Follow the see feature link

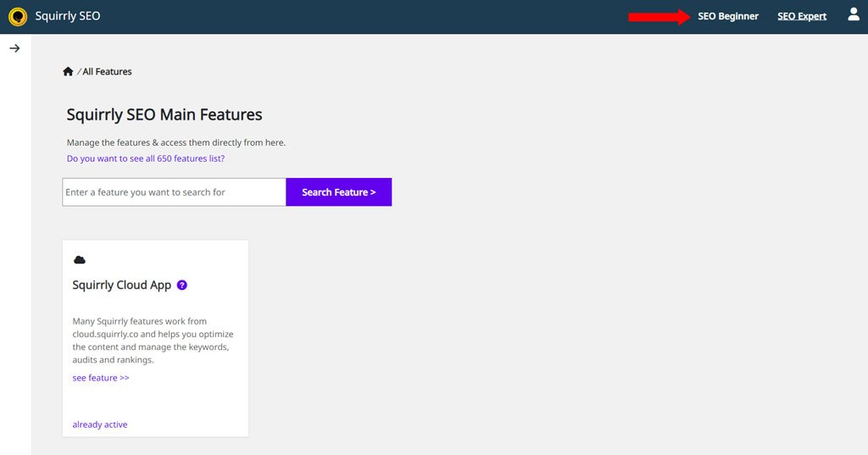click(x=101, y=378)
